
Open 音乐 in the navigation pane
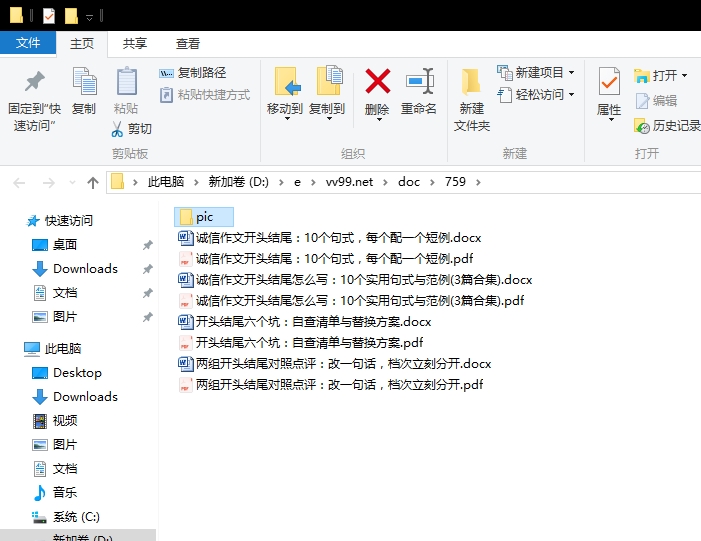[x=55, y=493]
